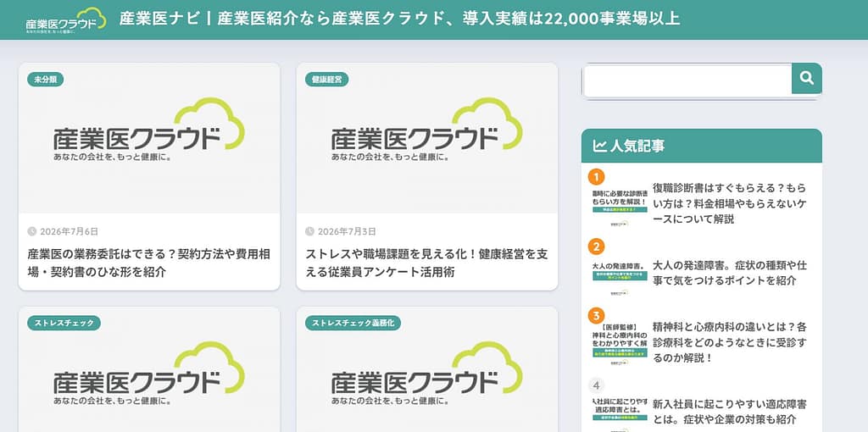Image resolution: width=868 pixels, height=432 pixels.
Task: Click the date 2026年7月3日
Action: coord(347,231)
